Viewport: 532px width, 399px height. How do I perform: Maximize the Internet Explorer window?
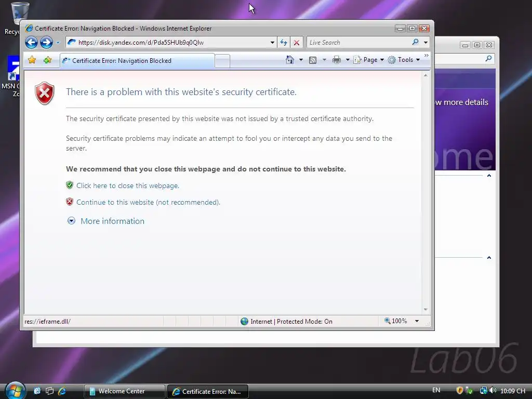[412, 29]
